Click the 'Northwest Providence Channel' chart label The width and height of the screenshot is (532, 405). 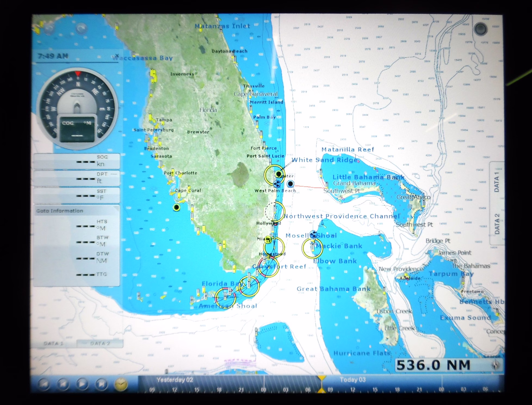pyautogui.click(x=342, y=216)
